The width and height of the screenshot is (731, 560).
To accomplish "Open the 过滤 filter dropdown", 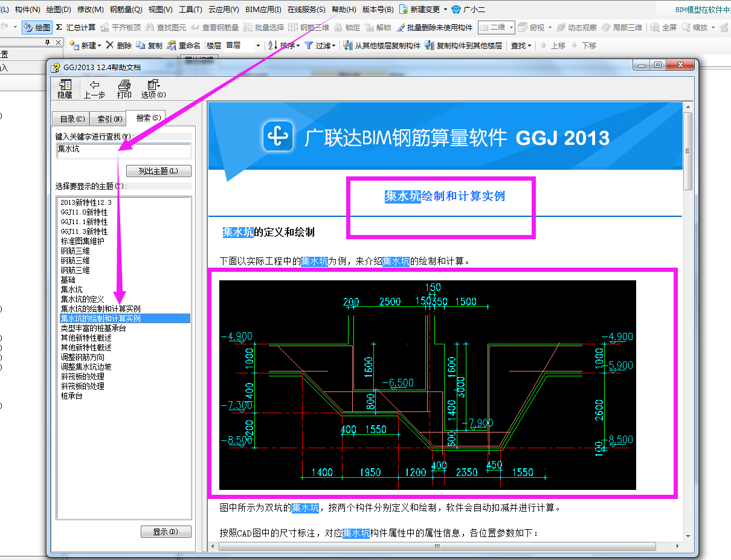I will click(x=320, y=45).
